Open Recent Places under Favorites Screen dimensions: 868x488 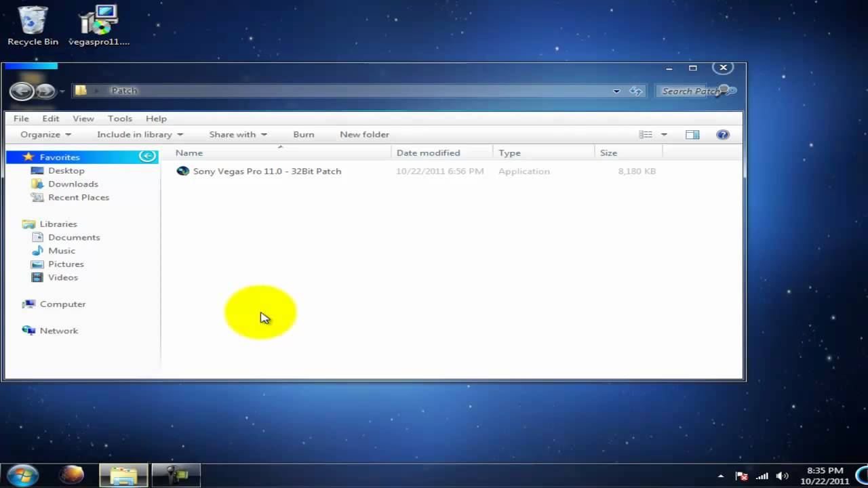coord(79,197)
